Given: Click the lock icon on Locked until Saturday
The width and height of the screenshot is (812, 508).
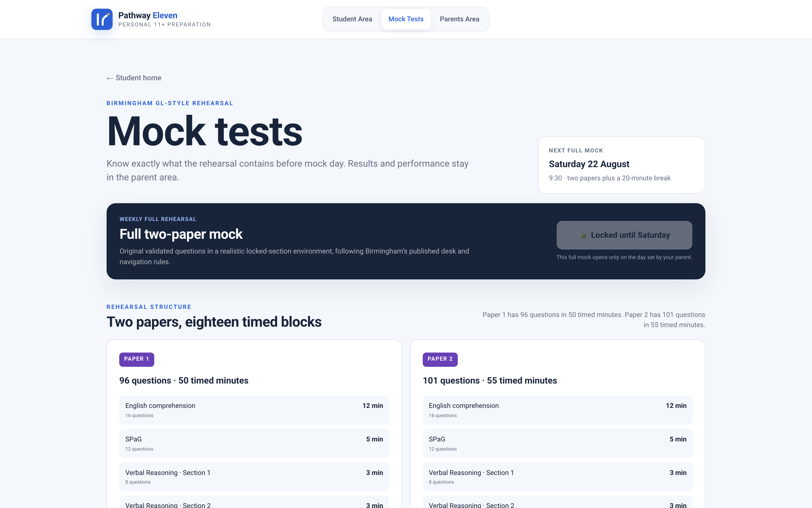Looking at the screenshot, I should point(583,235).
